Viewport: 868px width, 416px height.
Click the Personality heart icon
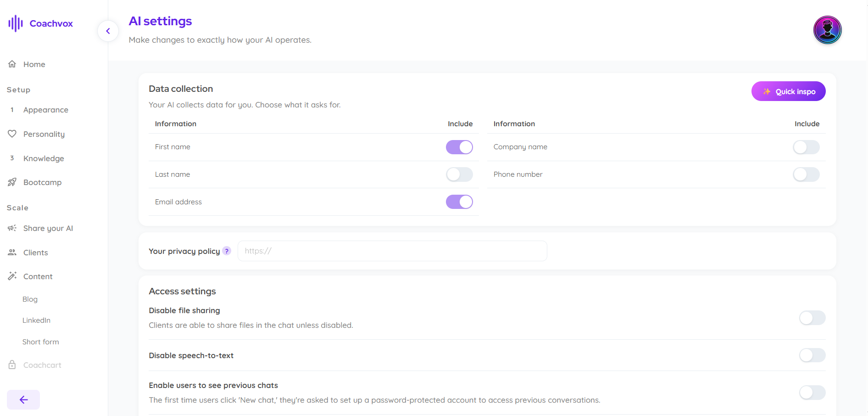pyautogui.click(x=12, y=134)
